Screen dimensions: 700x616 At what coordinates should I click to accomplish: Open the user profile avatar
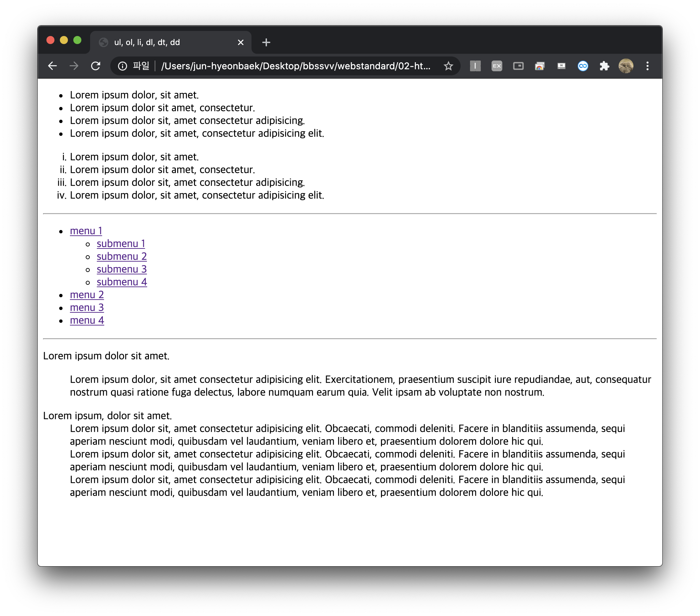pyautogui.click(x=626, y=66)
